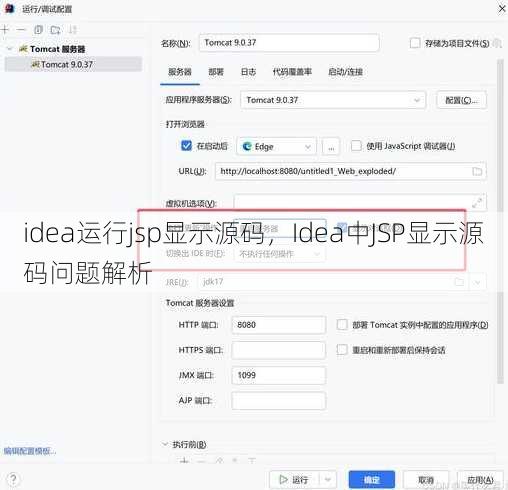The width and height of the screenshot is (508, 490).
Task: Uncheck the after launch checkbox
Action: tap(186, 146)
